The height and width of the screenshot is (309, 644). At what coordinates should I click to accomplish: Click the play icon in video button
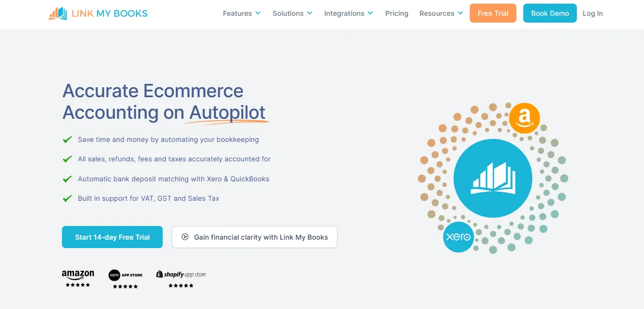tap(185, 237)
